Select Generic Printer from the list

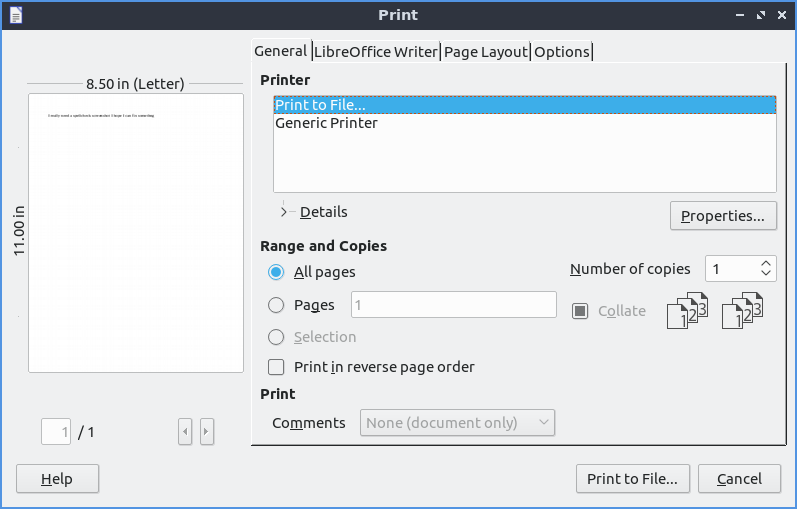(x=326, y=123)
